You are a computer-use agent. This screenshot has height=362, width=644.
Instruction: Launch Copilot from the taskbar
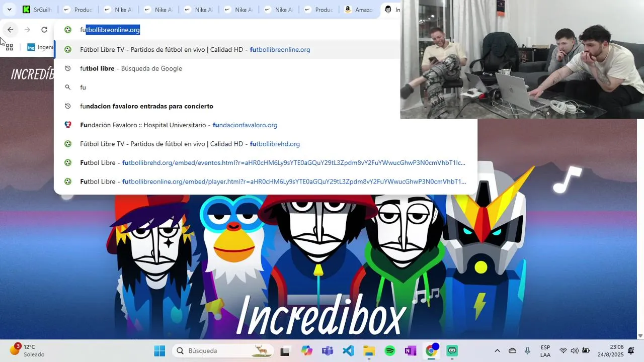[306, 351]
